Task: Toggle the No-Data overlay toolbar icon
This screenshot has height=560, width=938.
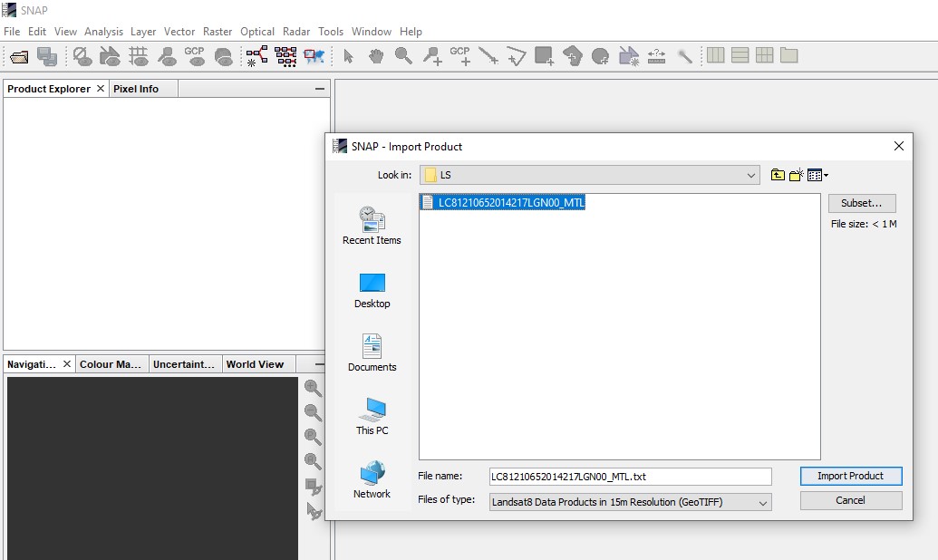Action: (x=82, y=57)
